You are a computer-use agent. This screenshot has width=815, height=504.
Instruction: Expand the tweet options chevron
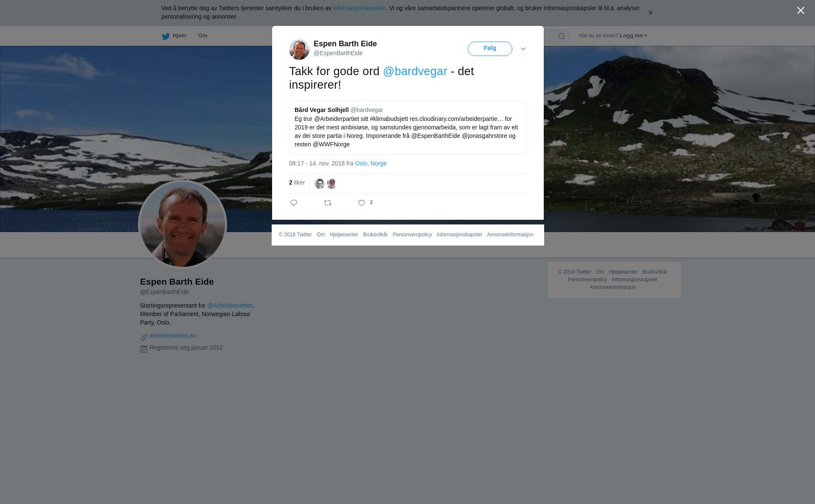tap(523, 49)
